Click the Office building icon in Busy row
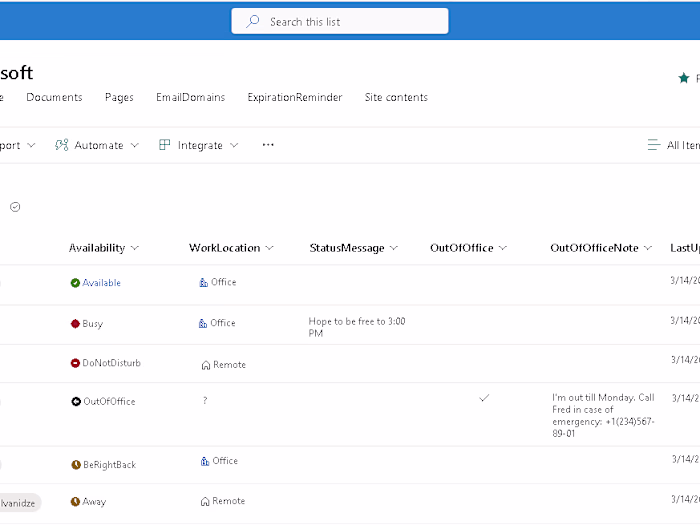The image size is (700, 525). (x=204, y=323)
